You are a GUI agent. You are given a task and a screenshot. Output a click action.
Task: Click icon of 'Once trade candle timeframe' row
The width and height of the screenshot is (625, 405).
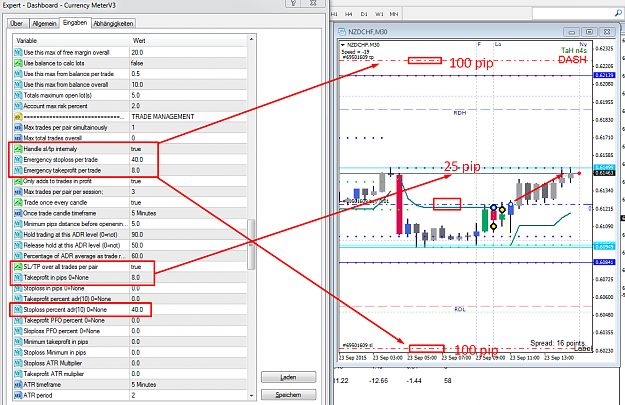point(18,213)
